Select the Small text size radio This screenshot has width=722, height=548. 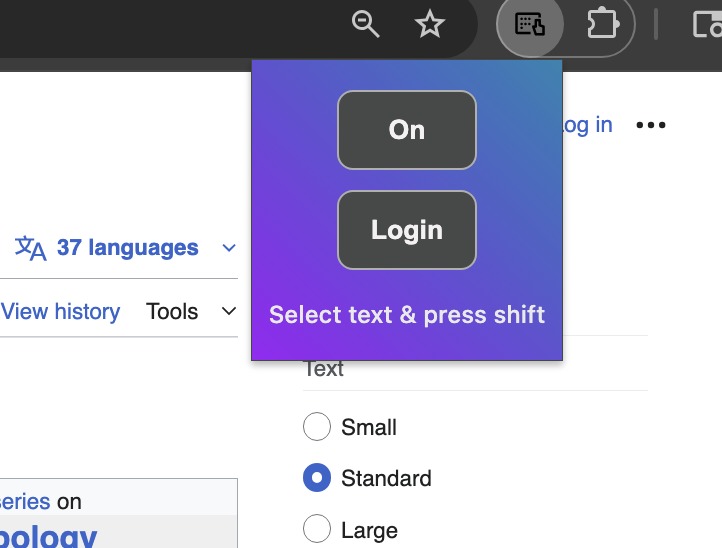(x=317, y=426)
